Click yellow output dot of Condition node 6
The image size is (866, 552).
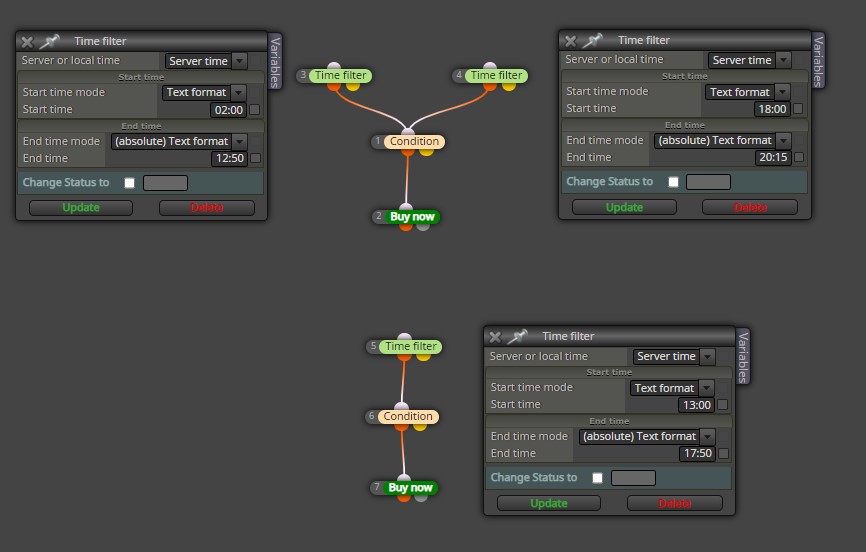(420, 427)
